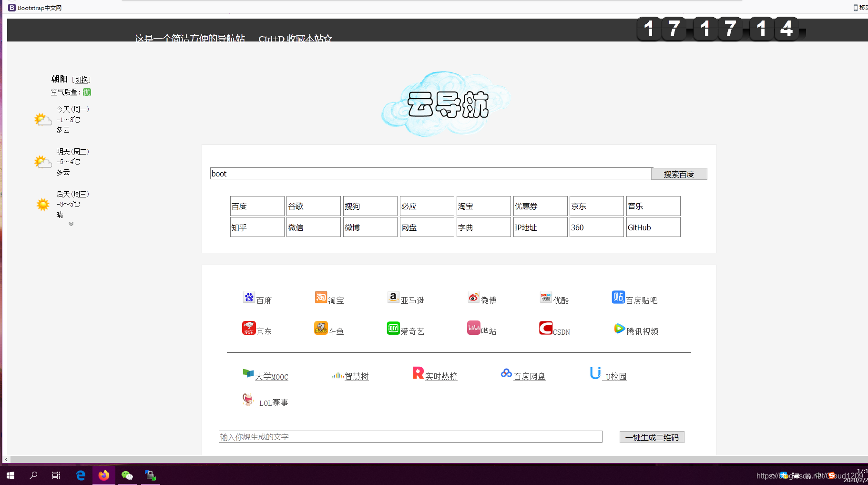Click the horizontal scrollbar track

coord(439,460)
